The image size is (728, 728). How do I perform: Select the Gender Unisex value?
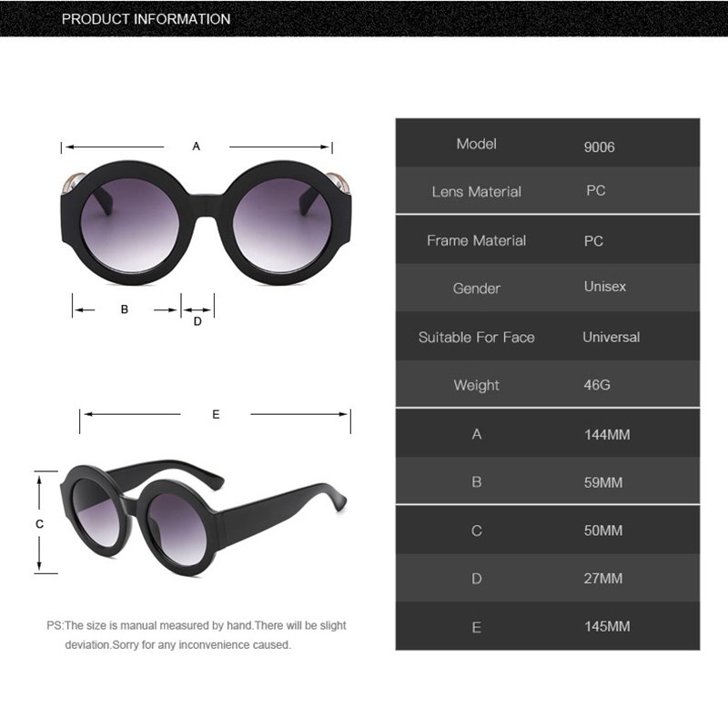[605, 287]
